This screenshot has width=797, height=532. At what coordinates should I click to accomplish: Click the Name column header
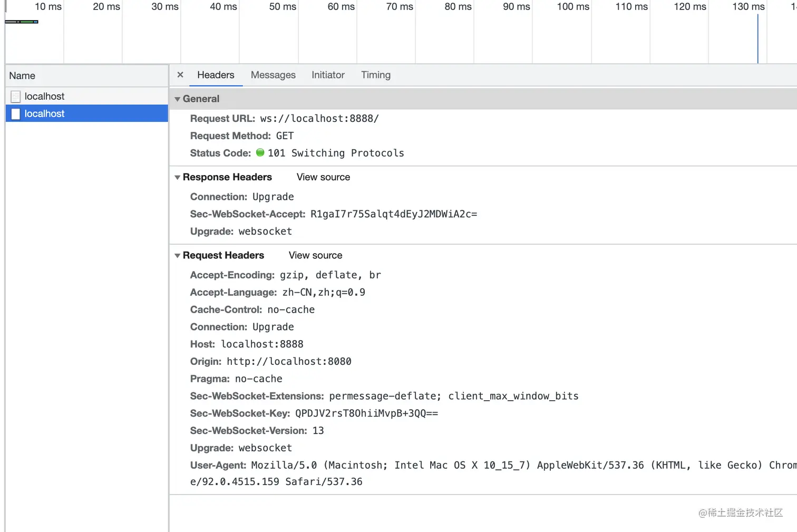coord(87,75)
